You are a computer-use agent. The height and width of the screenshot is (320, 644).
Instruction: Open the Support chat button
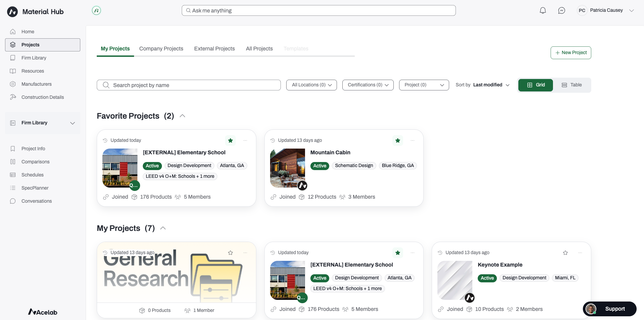point(609,309)
